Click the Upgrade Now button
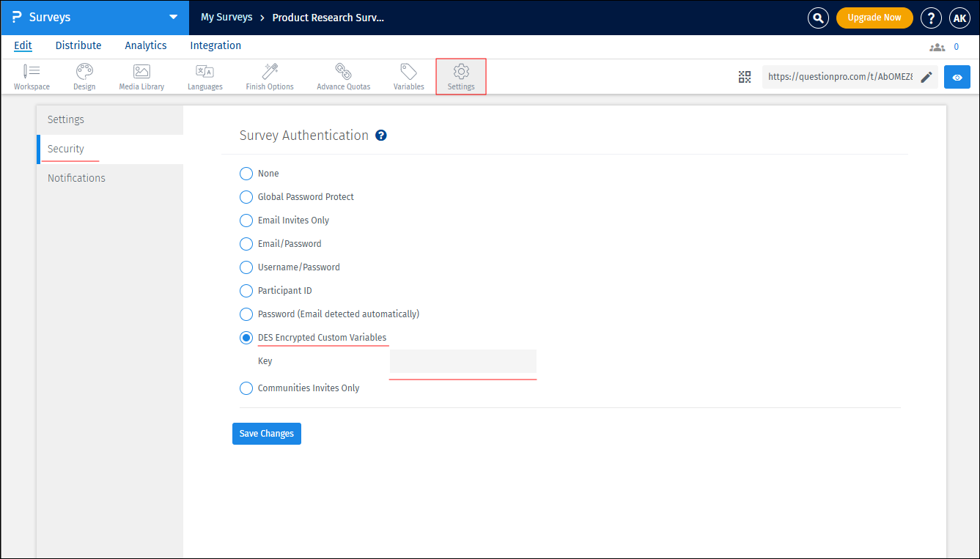 click(874, 18)
